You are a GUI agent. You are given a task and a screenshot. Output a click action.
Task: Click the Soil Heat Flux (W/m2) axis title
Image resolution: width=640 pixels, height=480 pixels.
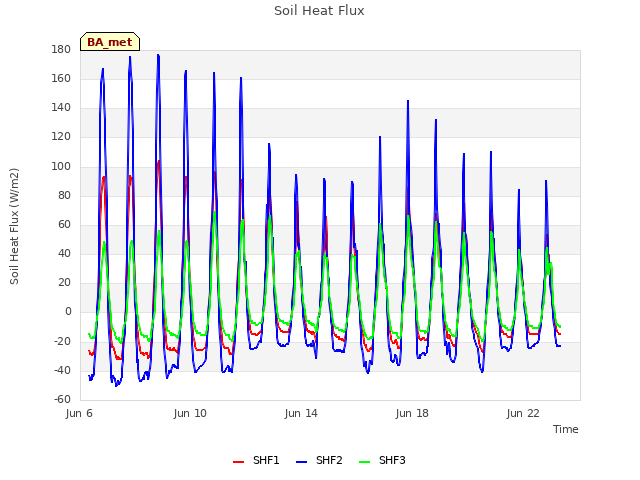point(15,226)
